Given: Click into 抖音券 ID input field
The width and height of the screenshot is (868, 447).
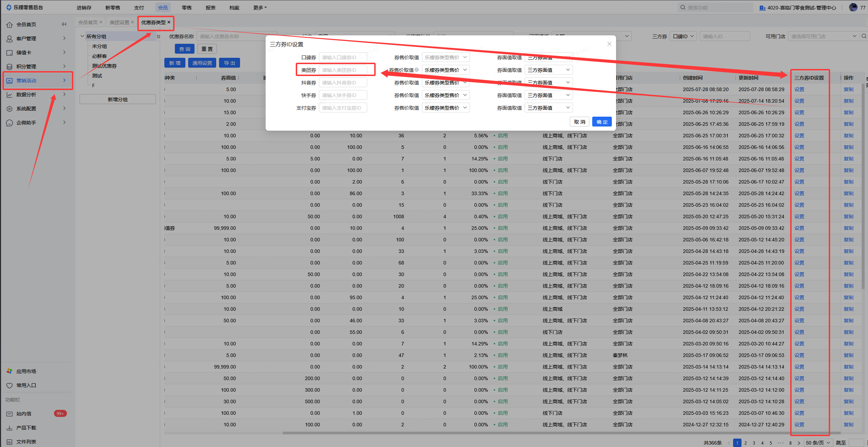Looking at the screenshot, I should pos(343,83).
